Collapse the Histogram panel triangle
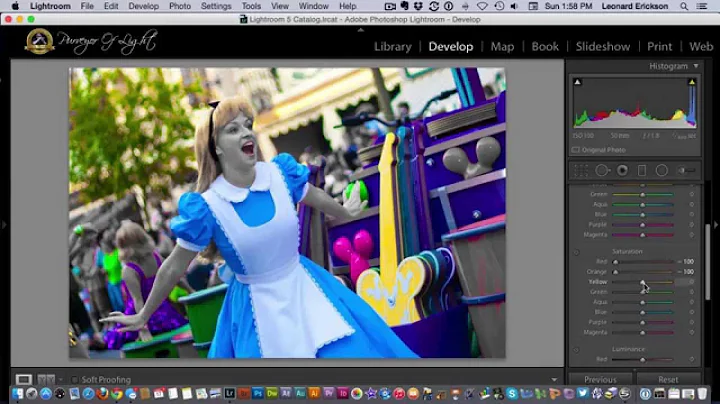 tap(696, 66)
